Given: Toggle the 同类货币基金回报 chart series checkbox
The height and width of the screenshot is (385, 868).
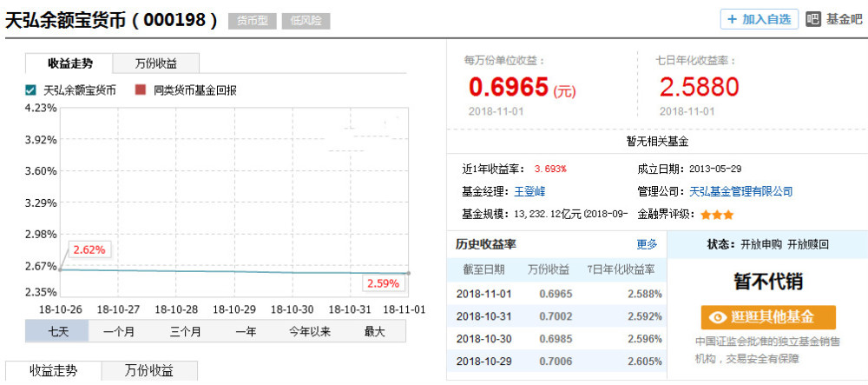Looking at the screenshot, I should click(x=141, y=90).
